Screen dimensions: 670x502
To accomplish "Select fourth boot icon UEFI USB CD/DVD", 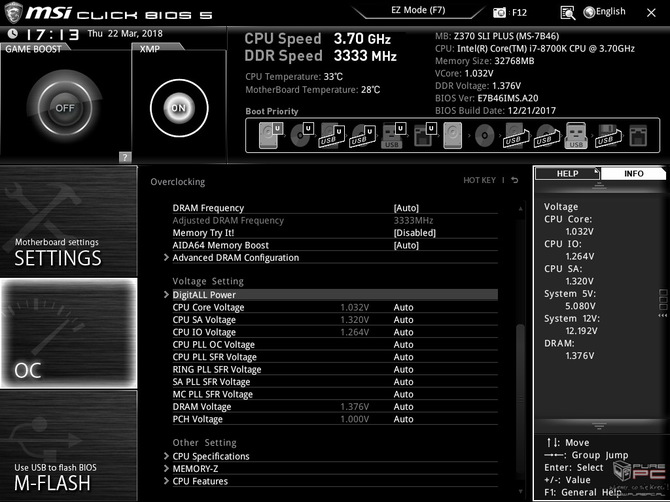I will [x=362, y=135].
